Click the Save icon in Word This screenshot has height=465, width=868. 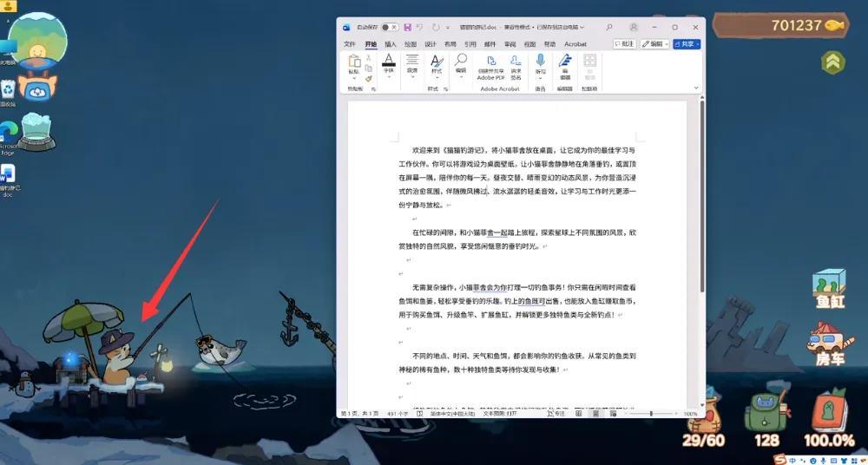pyautogui.click(x=407, y=28)
